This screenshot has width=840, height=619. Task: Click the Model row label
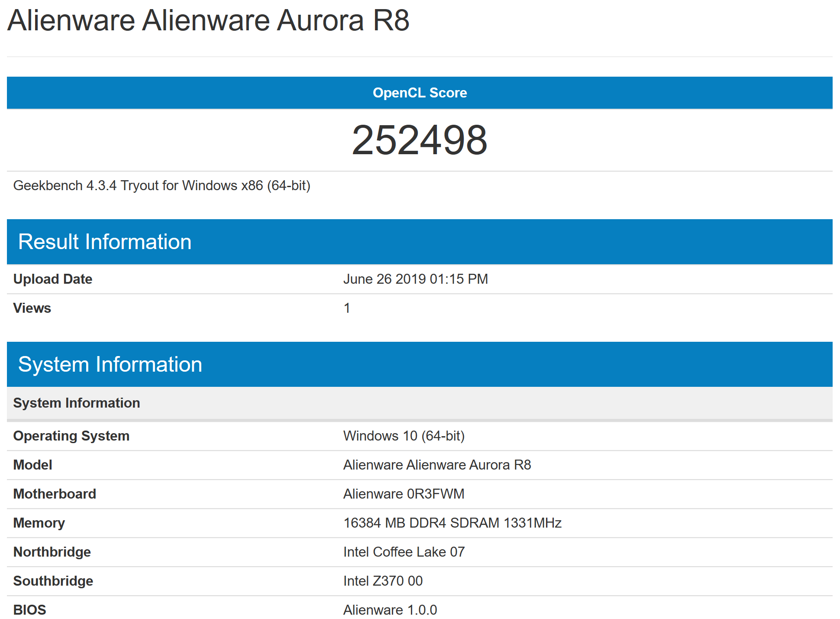coord(33,465)
